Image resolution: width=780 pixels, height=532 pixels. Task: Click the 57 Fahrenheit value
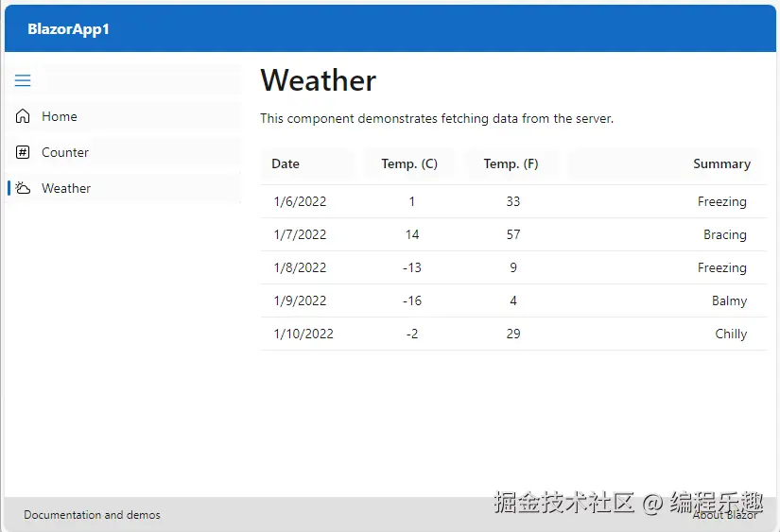tap(513, 234)
